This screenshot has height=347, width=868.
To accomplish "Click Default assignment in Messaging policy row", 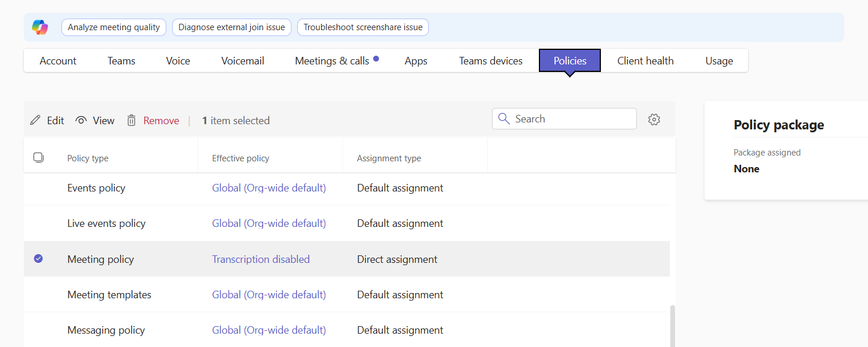I will 400,330.
